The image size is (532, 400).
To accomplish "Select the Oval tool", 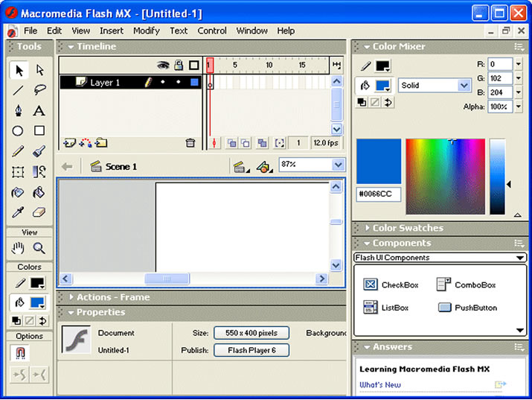I will pos(18,131).
